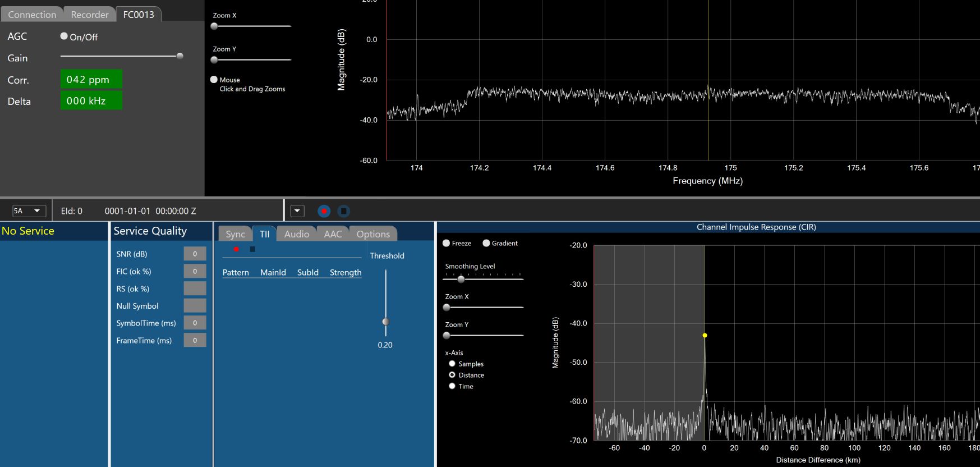Switch to the Recorder tab
This screenshot has height=467, width=980.
pyautogui.click(x=90, y=15)
